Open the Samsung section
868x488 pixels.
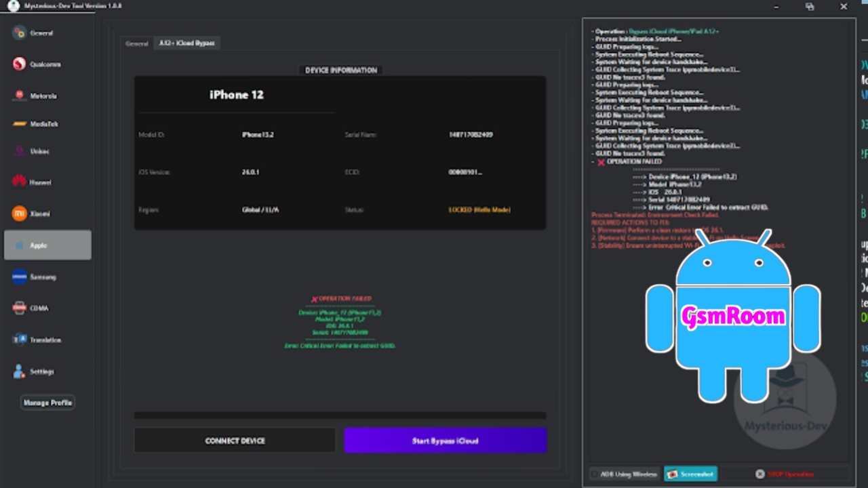(42, 277)
